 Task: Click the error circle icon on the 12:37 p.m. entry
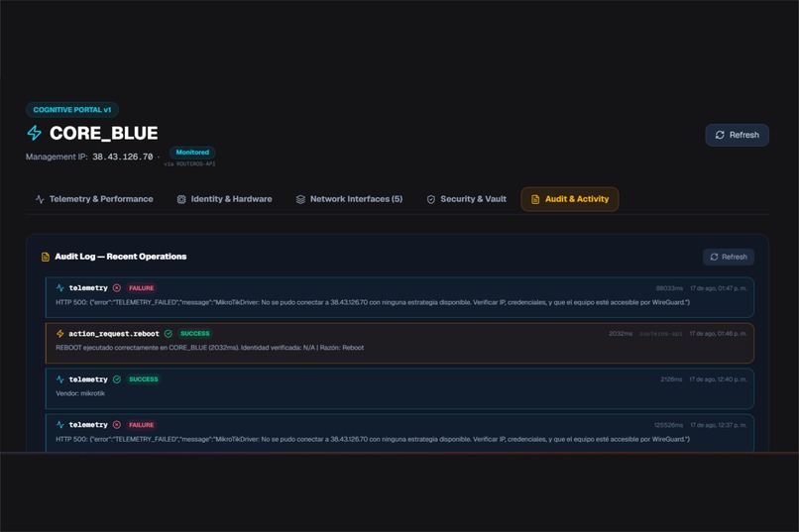(x=117, y=425)
